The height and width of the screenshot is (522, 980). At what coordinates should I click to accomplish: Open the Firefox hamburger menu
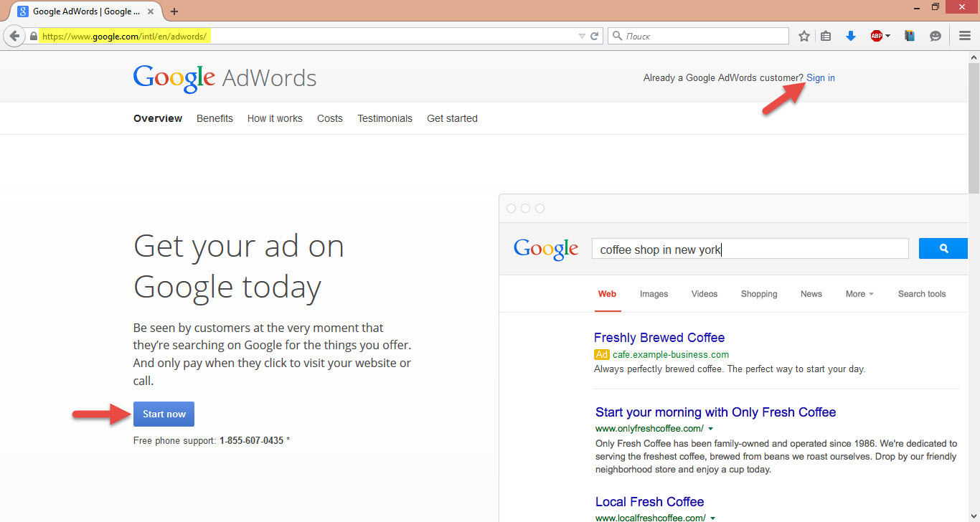tap(965, 36)
